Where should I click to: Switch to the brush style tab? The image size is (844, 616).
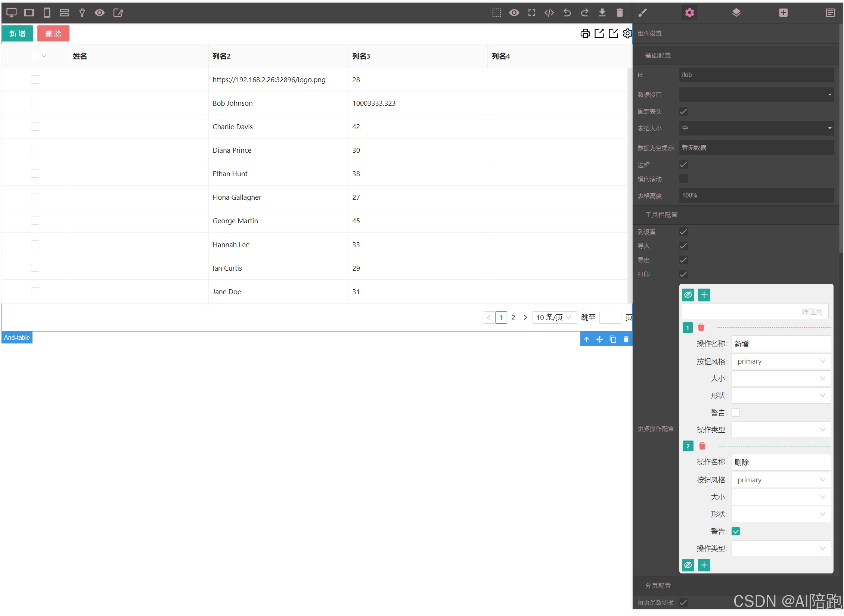(642, 13)
